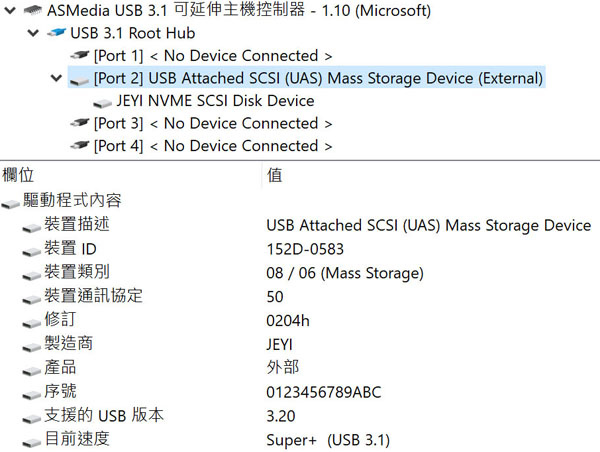The image size is (600, 452).
Task: Collapse the ASMedia USB 3.1 controller node
Action: pos(10,10)
